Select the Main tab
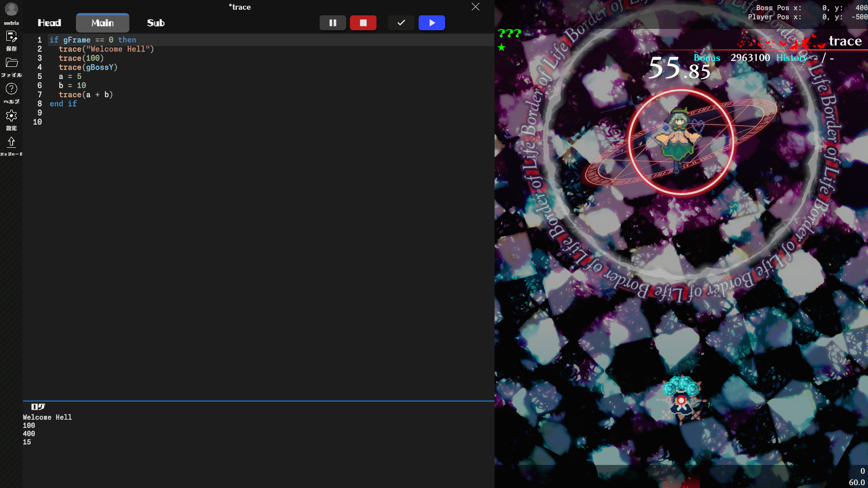The width and height of the screenshot is (868, 488). tap(103, 23)
